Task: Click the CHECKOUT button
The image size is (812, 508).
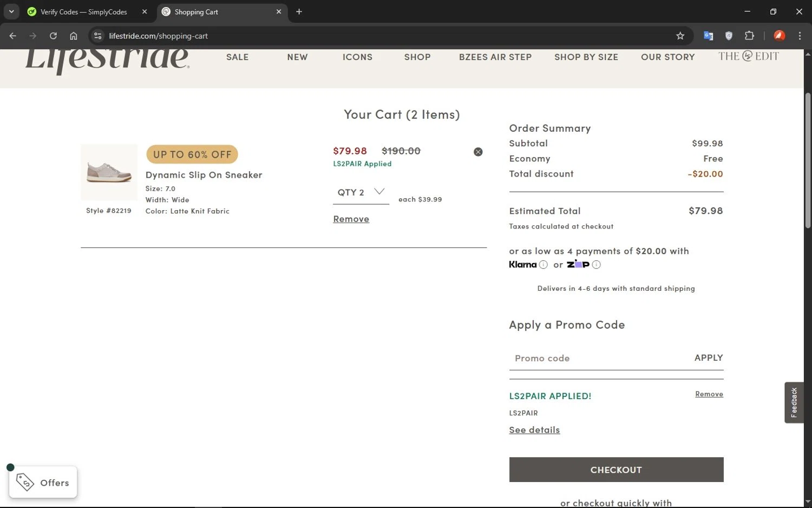Action: click(x=616, y=470)
